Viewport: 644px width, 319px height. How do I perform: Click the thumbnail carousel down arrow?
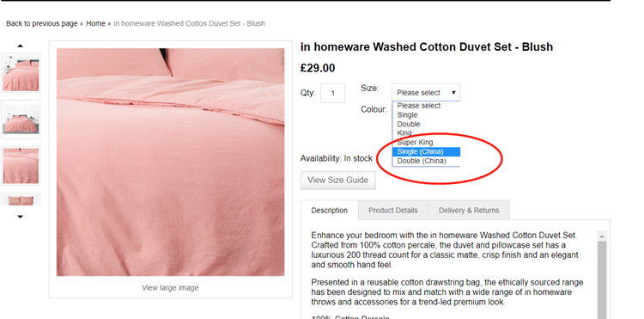20,217
